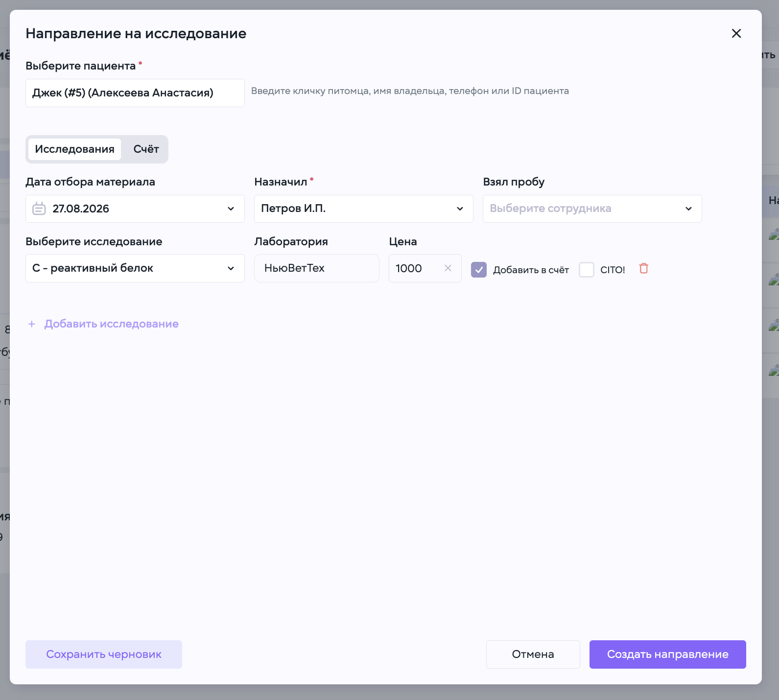Delete the С - реактивный белок row
This screenshot has height=700, width=779.
644,268
